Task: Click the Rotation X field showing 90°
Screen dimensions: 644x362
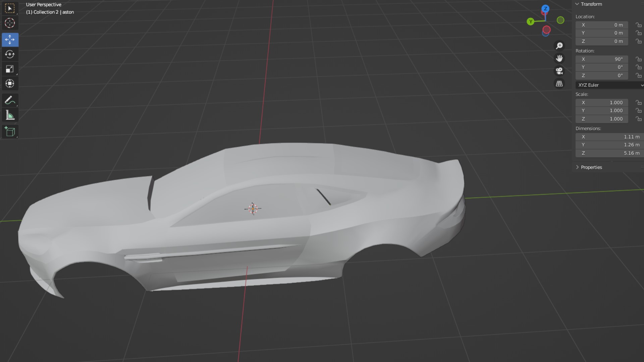Action: tap(602, 59)
